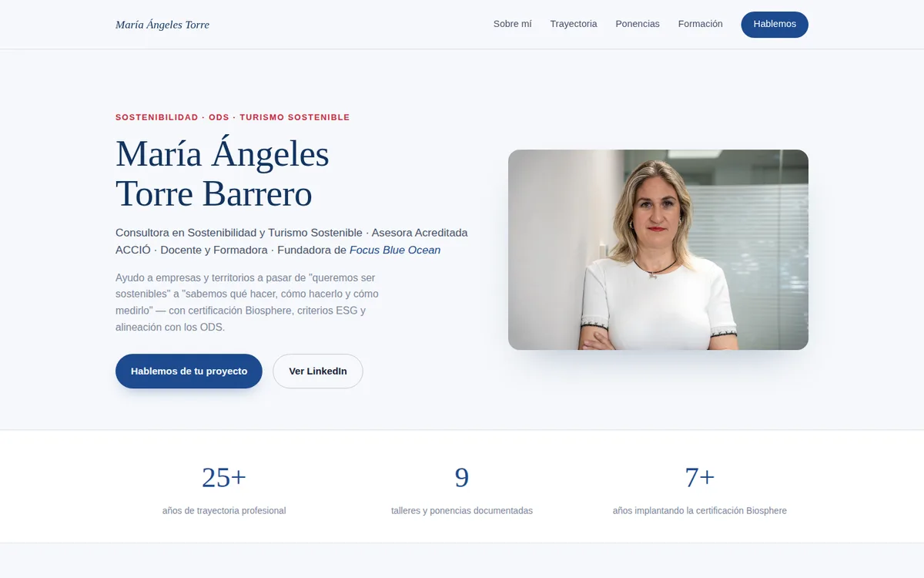This screenshot has height=578, width=924.
Task: Select the Formación menu item
Action: click(701, 24)
